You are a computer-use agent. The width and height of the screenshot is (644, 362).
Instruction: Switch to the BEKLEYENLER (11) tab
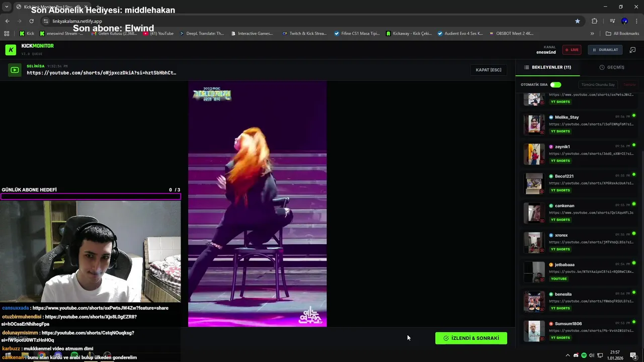click(x=547, y=67)
